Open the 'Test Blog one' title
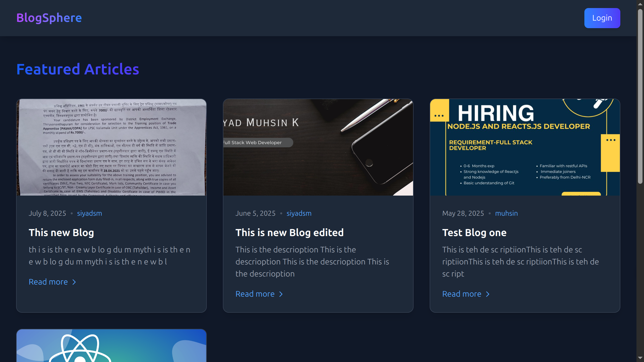Viewport: 644px width, 362px height. 474,233
